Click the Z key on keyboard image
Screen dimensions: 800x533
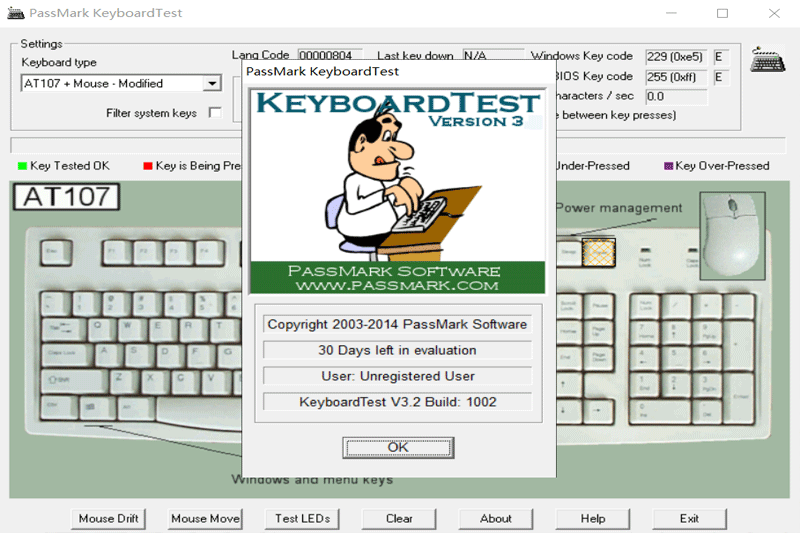[123, 382]
